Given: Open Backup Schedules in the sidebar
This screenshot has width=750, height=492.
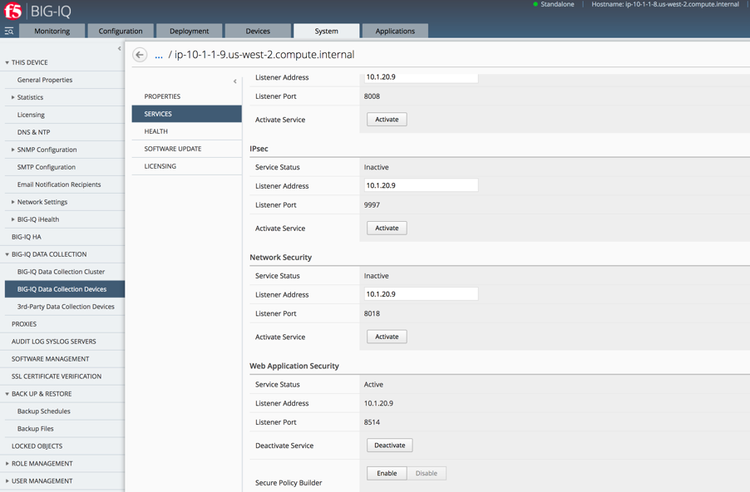Looking at the screenshot, I should click(x=44, y=411).
